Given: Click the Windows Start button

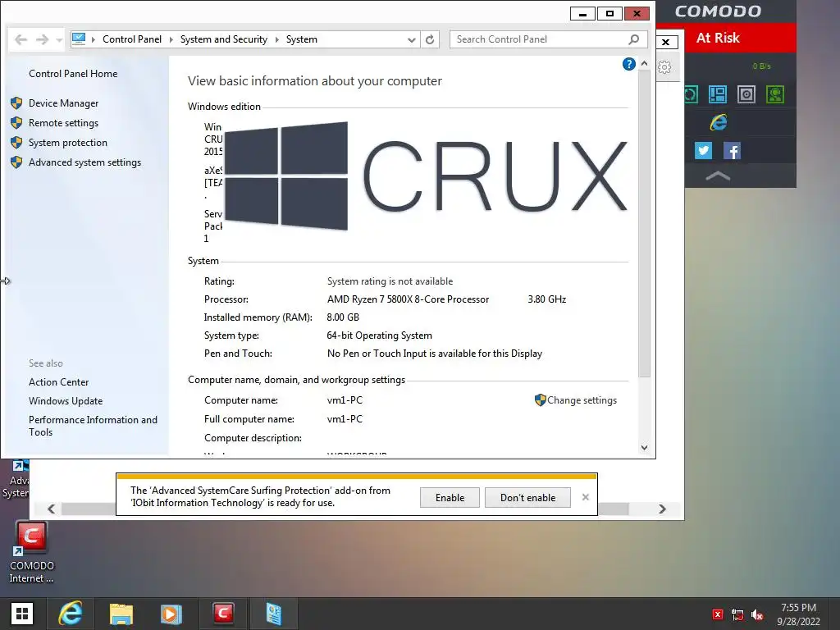Looking at the screenshot, I should 22,614.
